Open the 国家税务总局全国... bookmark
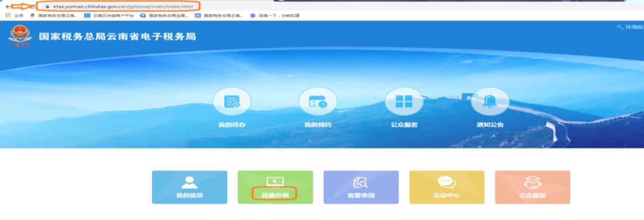The width and height of the screenshot is (644, 220). (x=165, y=16)
